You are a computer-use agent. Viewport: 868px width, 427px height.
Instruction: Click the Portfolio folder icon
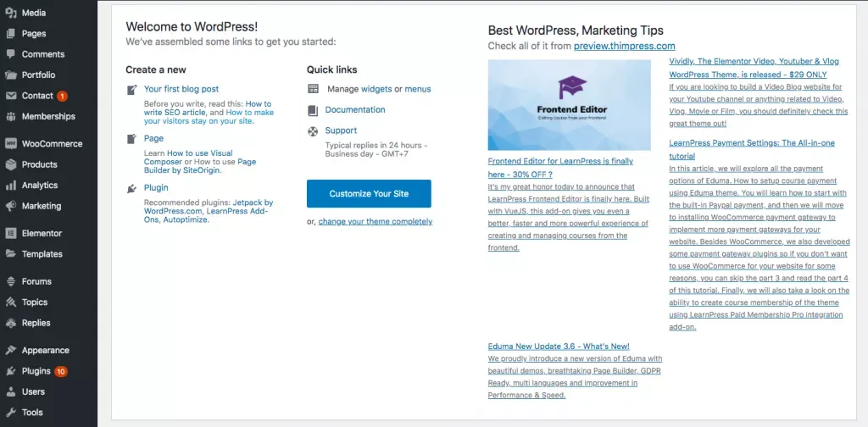(x=10, y=75)
